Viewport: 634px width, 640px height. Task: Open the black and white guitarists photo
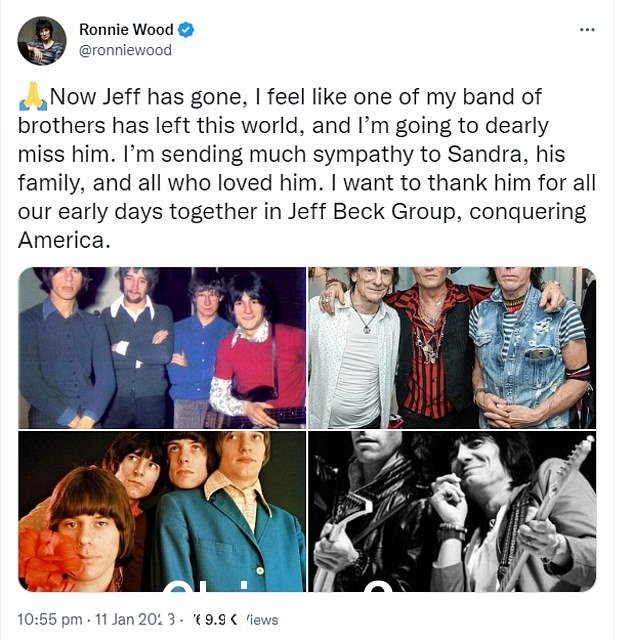[x=452, y=511]
